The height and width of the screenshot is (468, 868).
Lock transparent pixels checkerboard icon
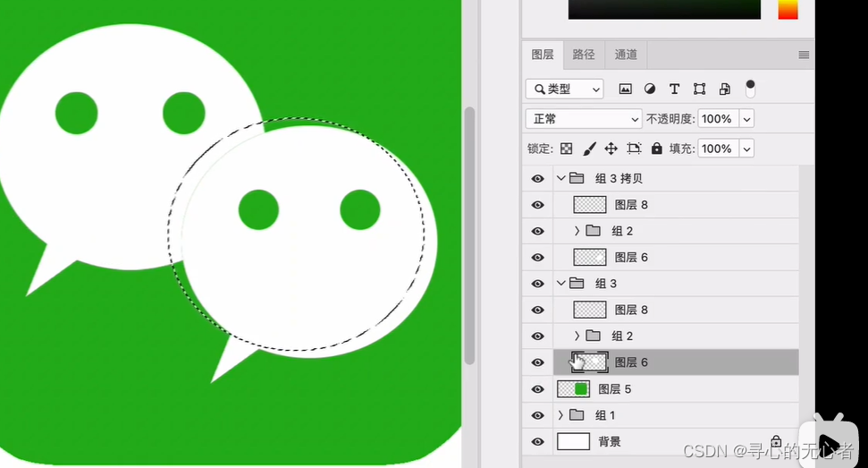click(x=567, y=149)
